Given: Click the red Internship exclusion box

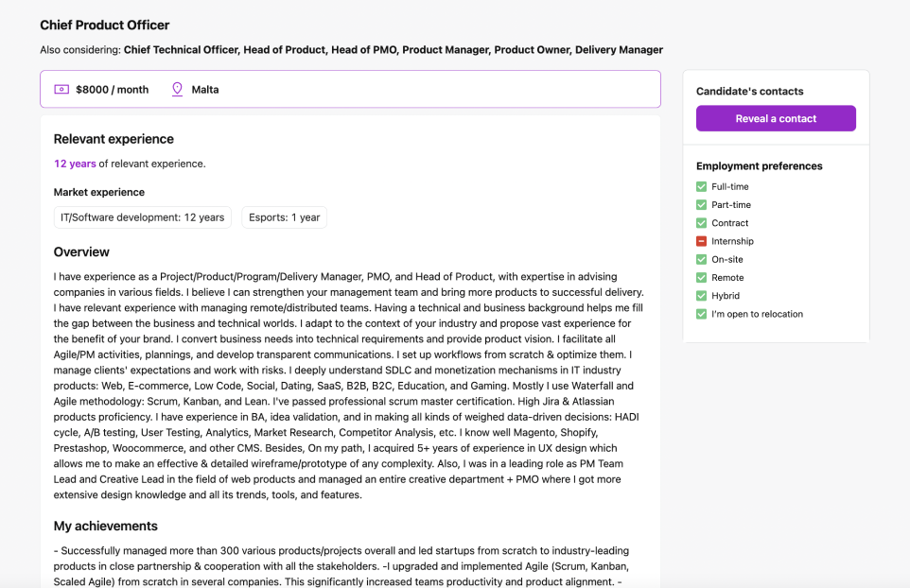Looking at the screenshot, I should tap(701, 241).
